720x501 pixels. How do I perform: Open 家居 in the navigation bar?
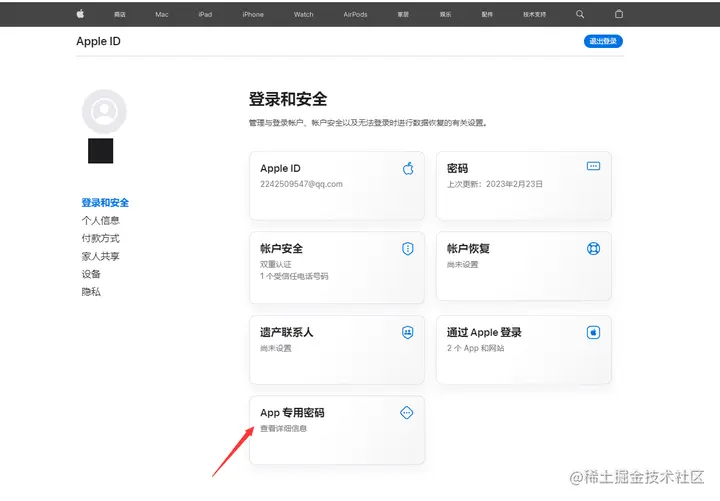403,15
